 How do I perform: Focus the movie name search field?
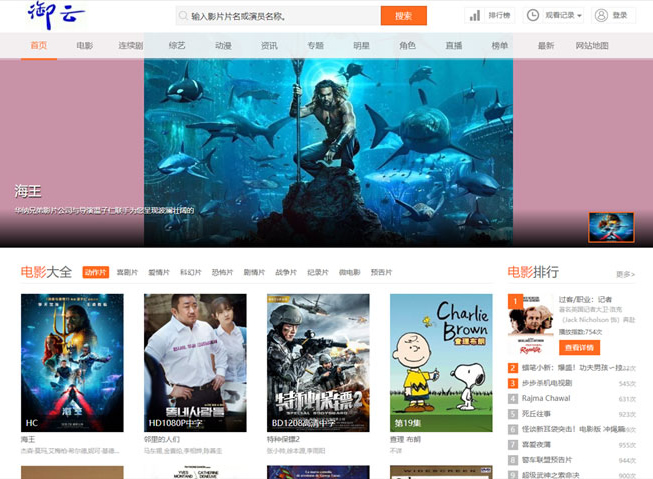pos(278,16)
